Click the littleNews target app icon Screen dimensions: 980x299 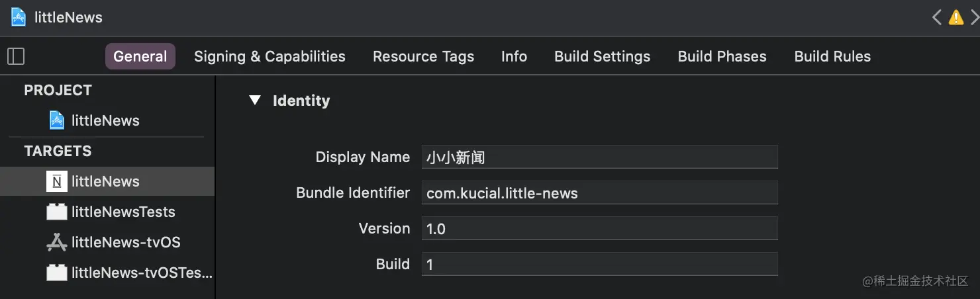(x=57, y=181)
